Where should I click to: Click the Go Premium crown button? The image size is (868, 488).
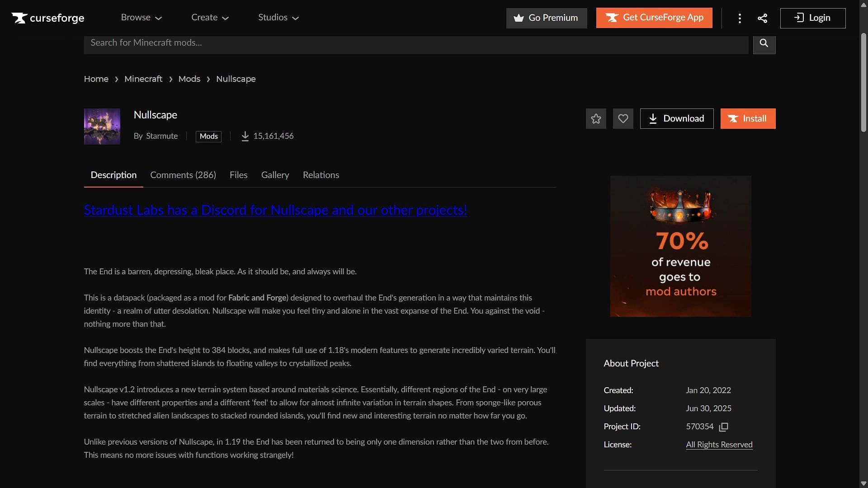point(547,18)
